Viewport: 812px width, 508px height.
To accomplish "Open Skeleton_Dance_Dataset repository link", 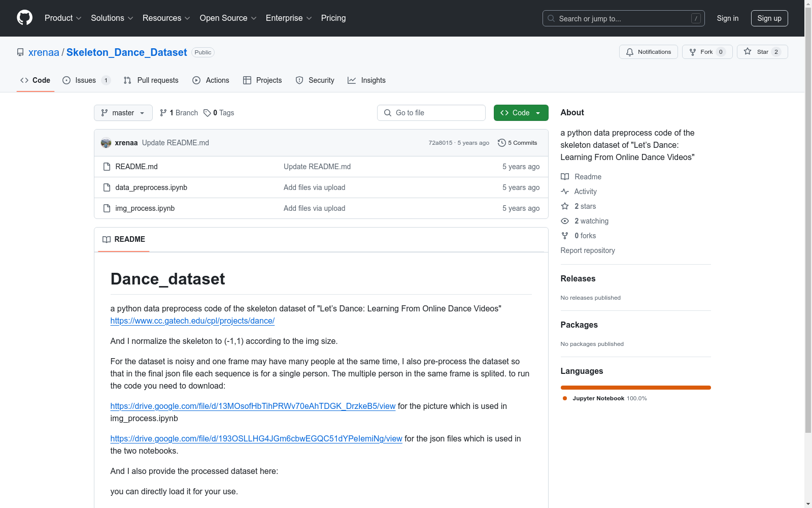I will click(126, 52).
